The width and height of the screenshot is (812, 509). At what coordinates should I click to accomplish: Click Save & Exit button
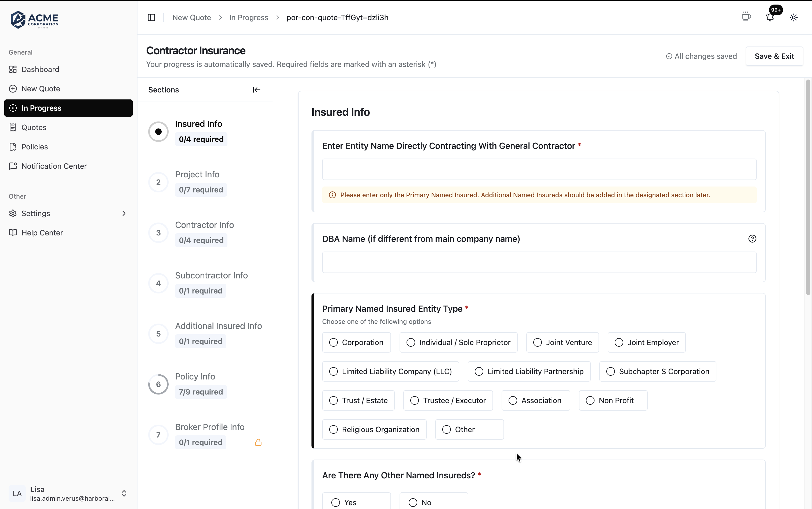(774, 56)
